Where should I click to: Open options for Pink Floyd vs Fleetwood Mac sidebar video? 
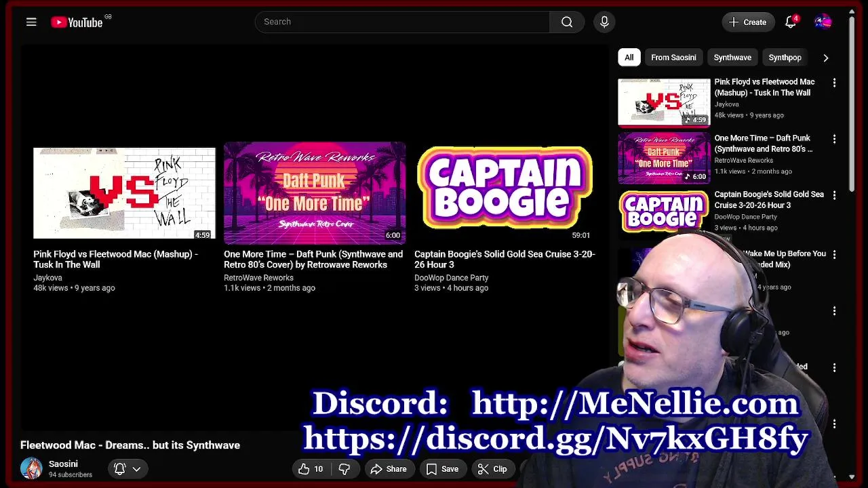(834, 83)
